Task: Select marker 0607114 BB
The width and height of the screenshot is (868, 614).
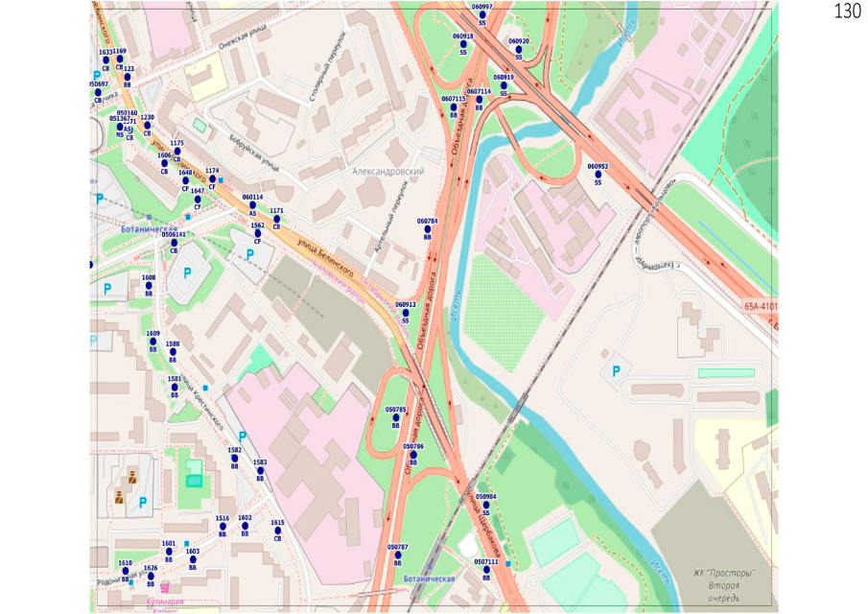Action: tap(479, 100)
